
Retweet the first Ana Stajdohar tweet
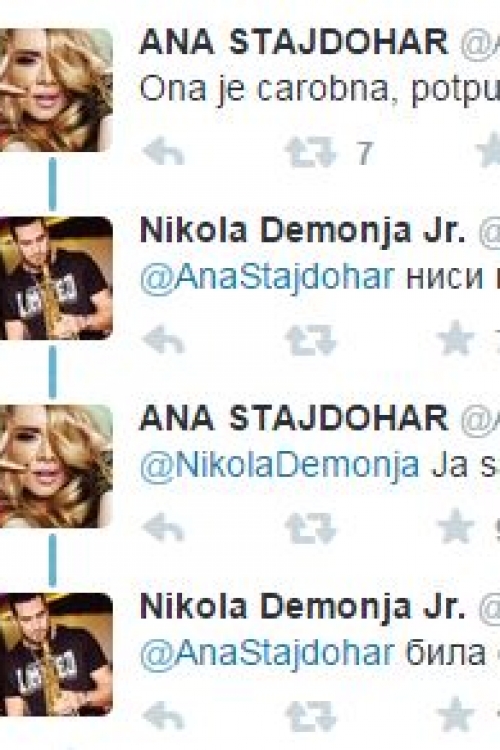point(311,153)
